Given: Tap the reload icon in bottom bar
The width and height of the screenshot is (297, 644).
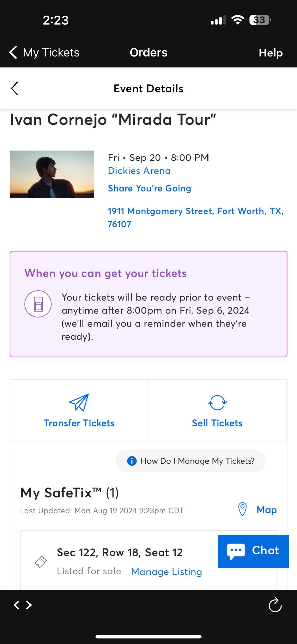Looking at the screenshot, I should pos(275,605).
